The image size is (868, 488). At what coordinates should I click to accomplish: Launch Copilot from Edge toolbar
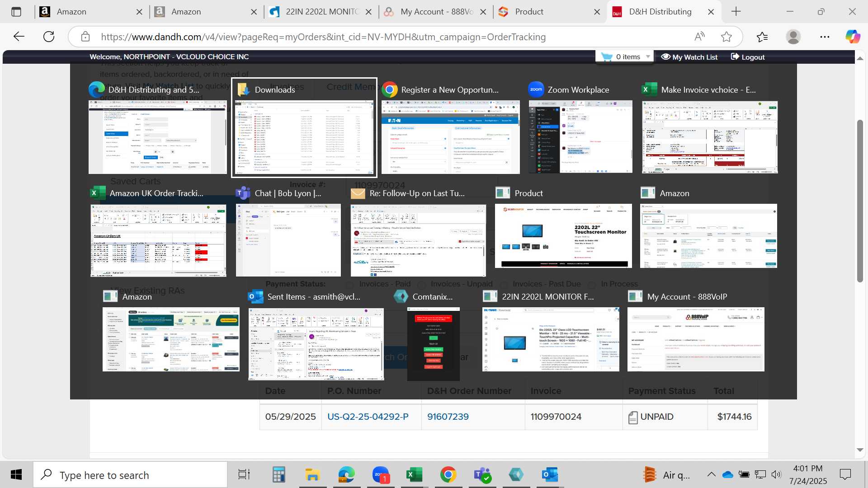point(853,37)
